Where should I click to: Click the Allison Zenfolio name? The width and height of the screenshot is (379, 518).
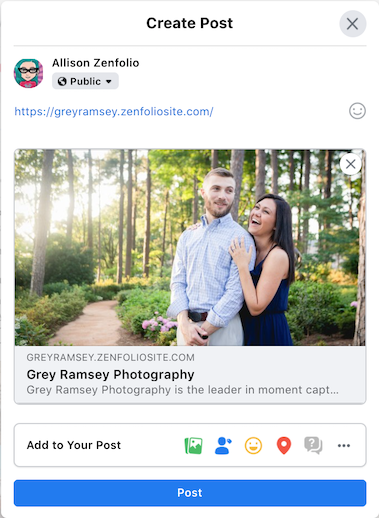tap(96, 63)
